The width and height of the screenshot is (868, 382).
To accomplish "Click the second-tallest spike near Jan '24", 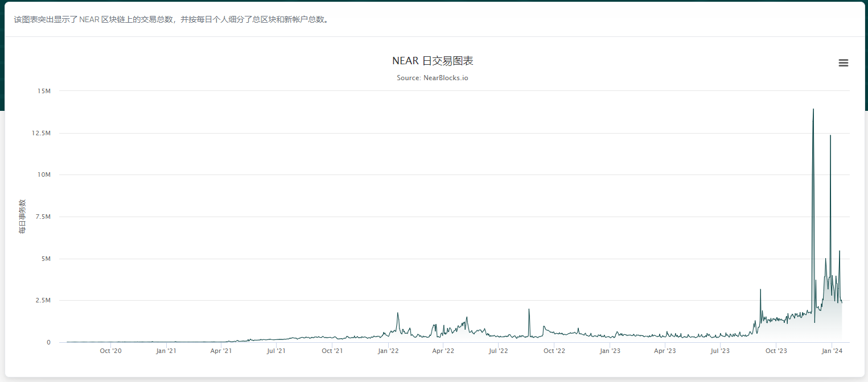I will point(829,136).
